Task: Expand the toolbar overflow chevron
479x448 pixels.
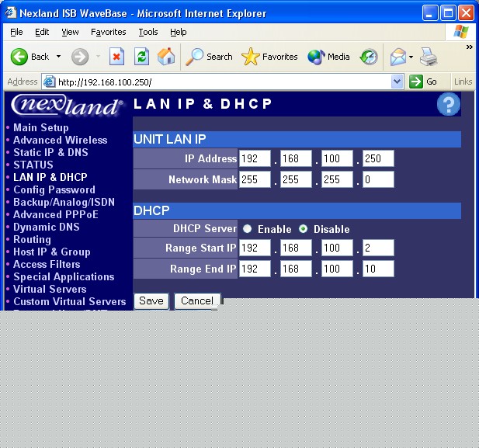Action: click(469, 47)
